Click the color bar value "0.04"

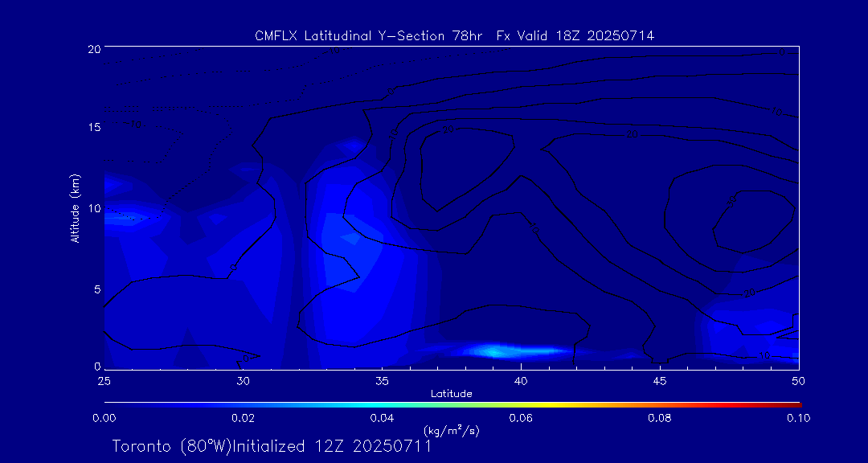(x=382, y=418)
